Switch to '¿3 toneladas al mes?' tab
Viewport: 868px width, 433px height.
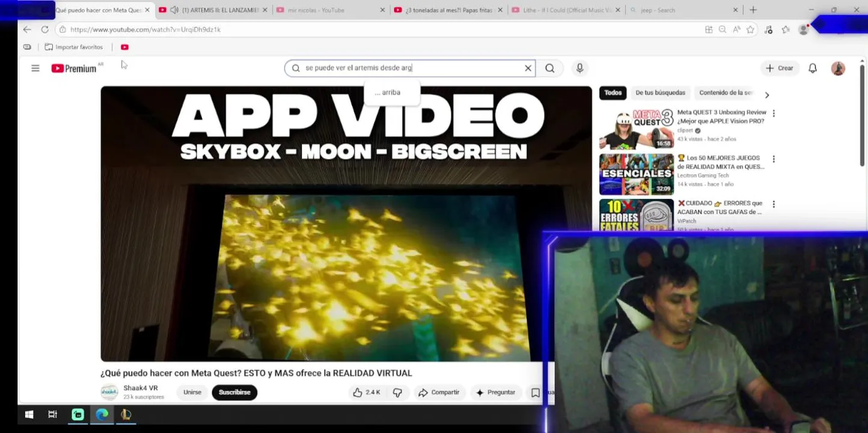[x=449, y=10]
